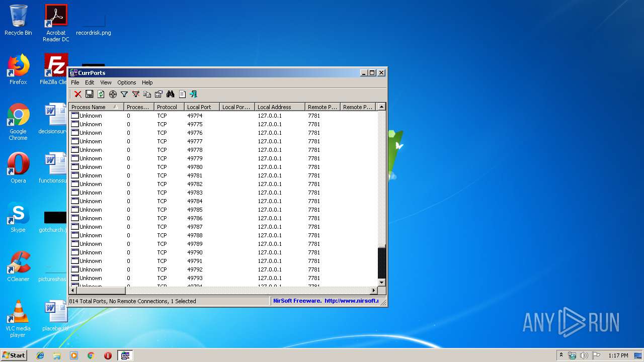
Task: Select the Opera desktop icon
Action: click(18, 168)
